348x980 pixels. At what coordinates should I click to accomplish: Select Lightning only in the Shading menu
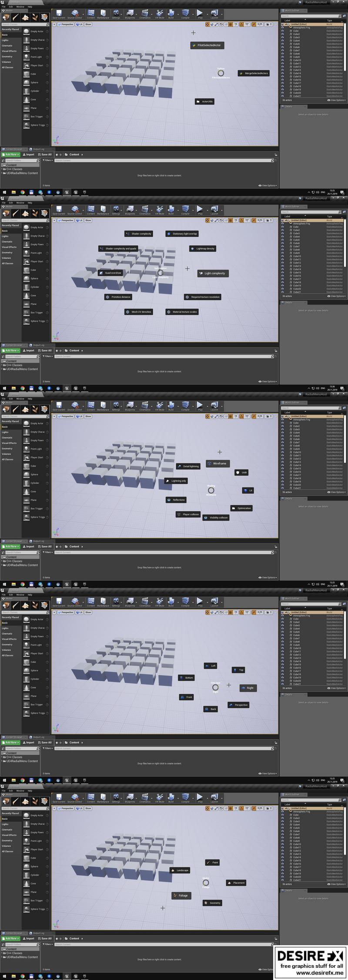pos(176,481)
